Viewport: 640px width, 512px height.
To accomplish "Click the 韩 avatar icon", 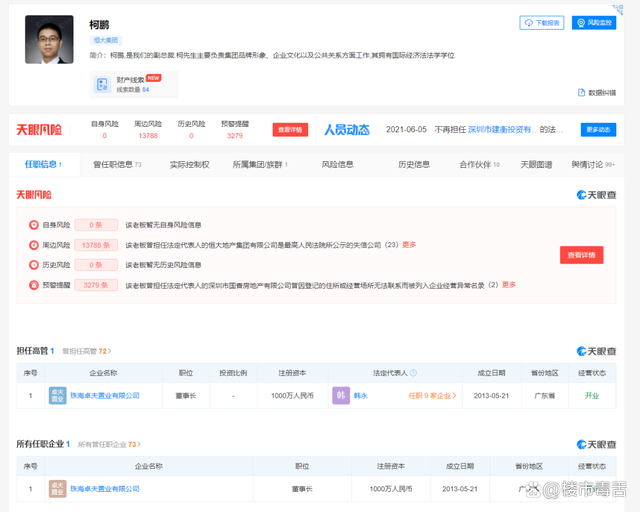I will pyautogui.click(x=341, y=395).
